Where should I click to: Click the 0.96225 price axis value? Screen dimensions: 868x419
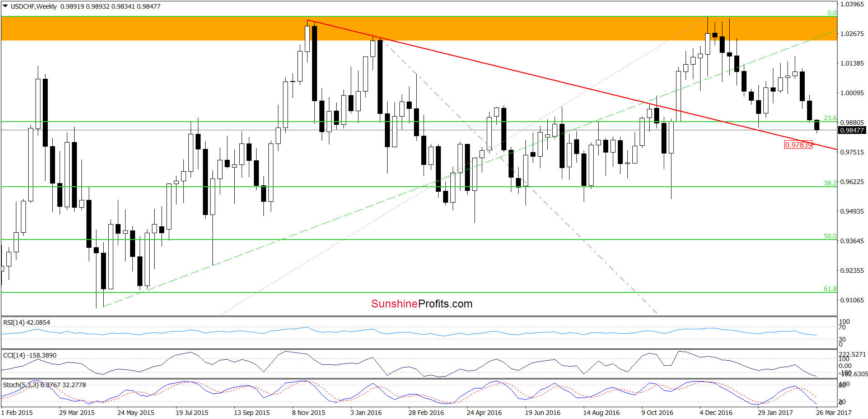pos(852,182)
